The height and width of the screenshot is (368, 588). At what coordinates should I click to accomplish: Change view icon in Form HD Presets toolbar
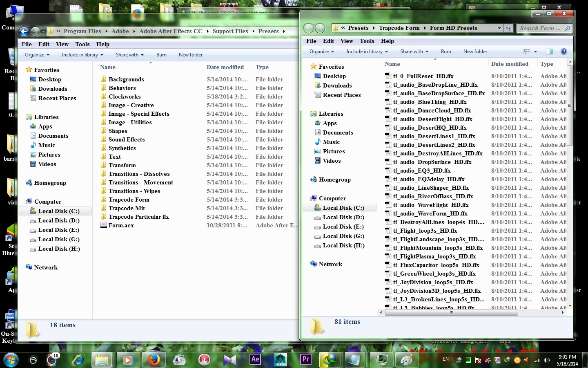(x=527, y=52)
